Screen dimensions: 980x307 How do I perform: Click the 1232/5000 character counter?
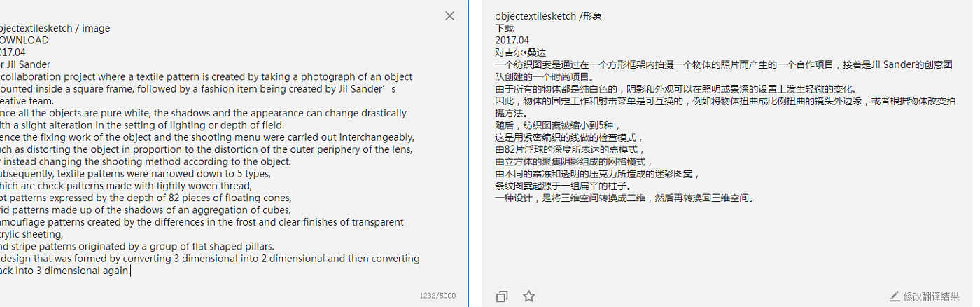(437, 296)
